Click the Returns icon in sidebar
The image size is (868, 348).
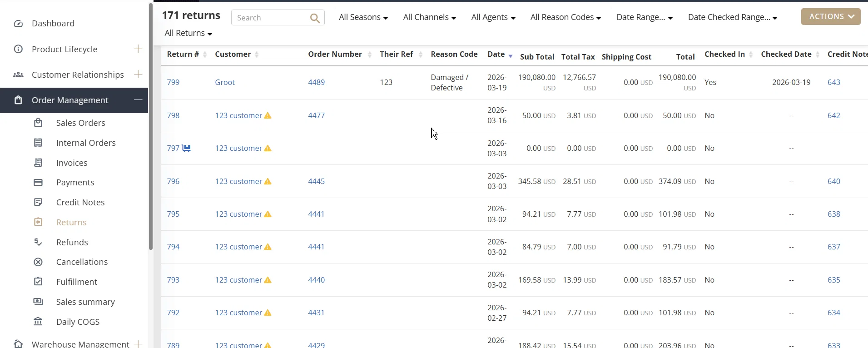pyautogui.click(x=38, y=222)
